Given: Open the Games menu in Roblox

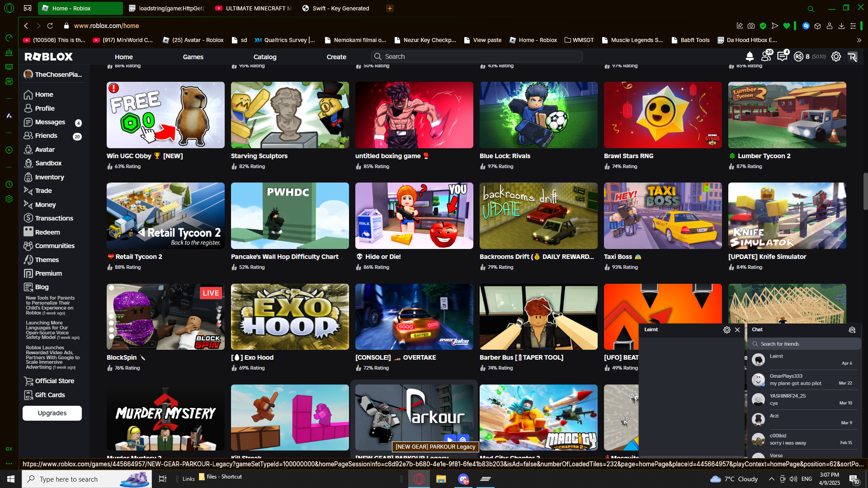Looking at the screenshot, I should tap(193, 57).
